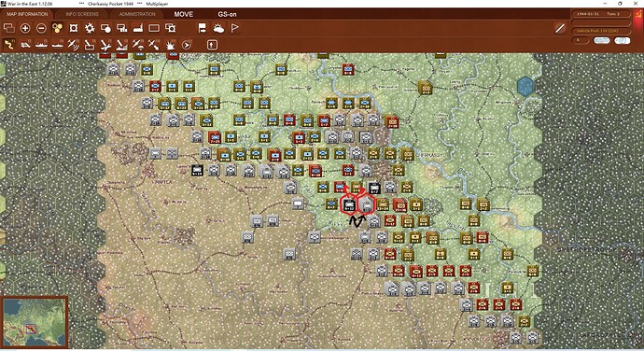644x351 pixels.
Task: Zoom in with the plus magnifier icon
Action: pyautogui.click(x=25, y=28)
